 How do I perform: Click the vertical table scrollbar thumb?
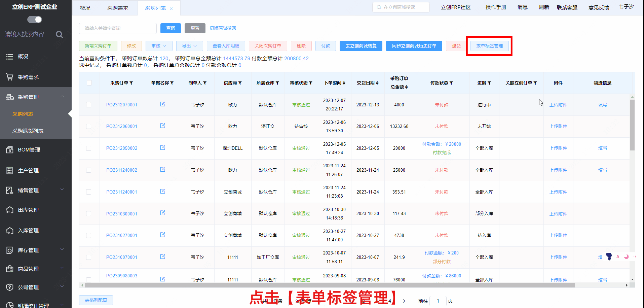coord(632,125)
